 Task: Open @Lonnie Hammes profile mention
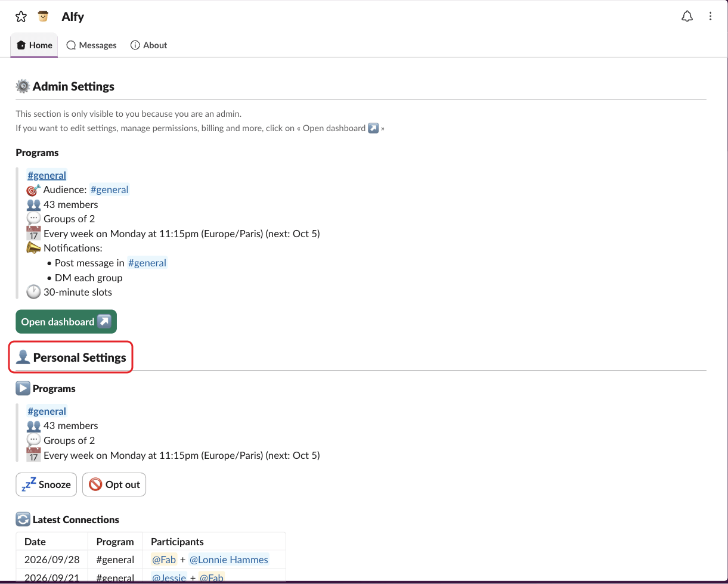pos(229,560)
